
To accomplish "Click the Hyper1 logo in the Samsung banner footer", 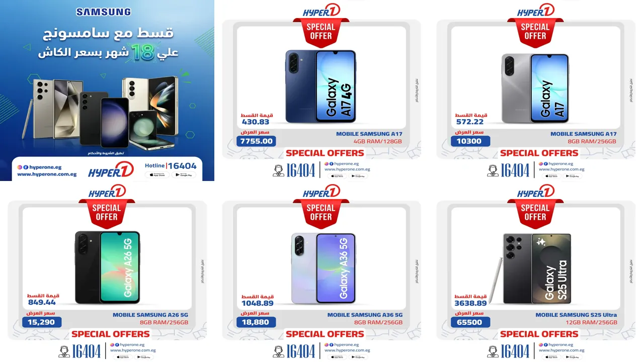I will (x=111, y=170).
